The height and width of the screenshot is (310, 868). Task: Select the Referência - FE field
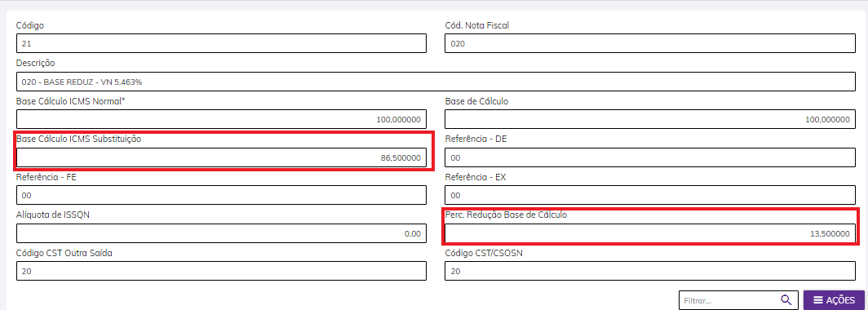tap(221, 196)
